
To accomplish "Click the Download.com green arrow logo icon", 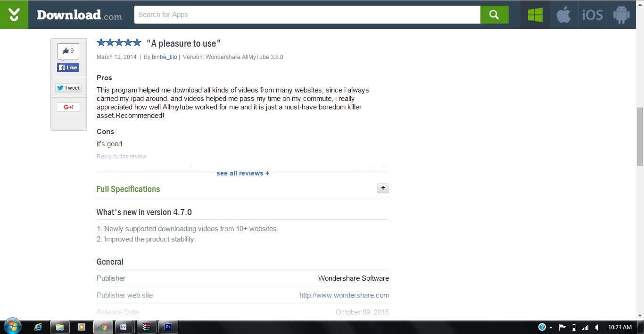I will click(x=14, y=15).
